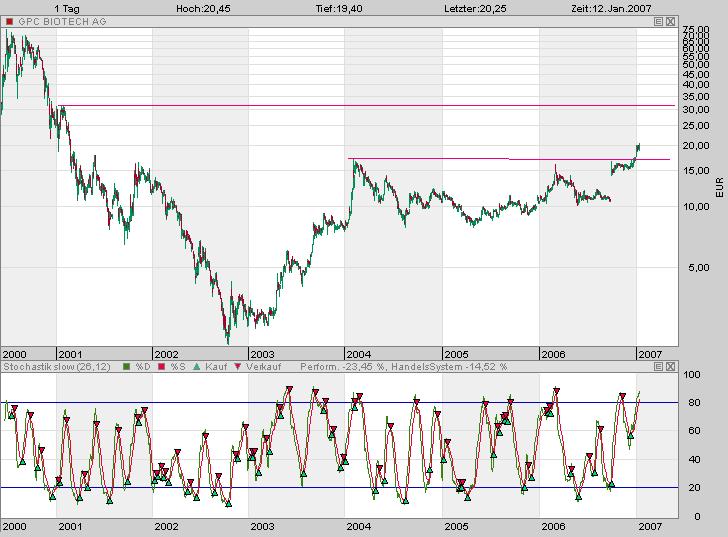This screenshot has height=537, width=728.
Task: Click the Perform. -23,45 % text
Action: tap(343, 367)
